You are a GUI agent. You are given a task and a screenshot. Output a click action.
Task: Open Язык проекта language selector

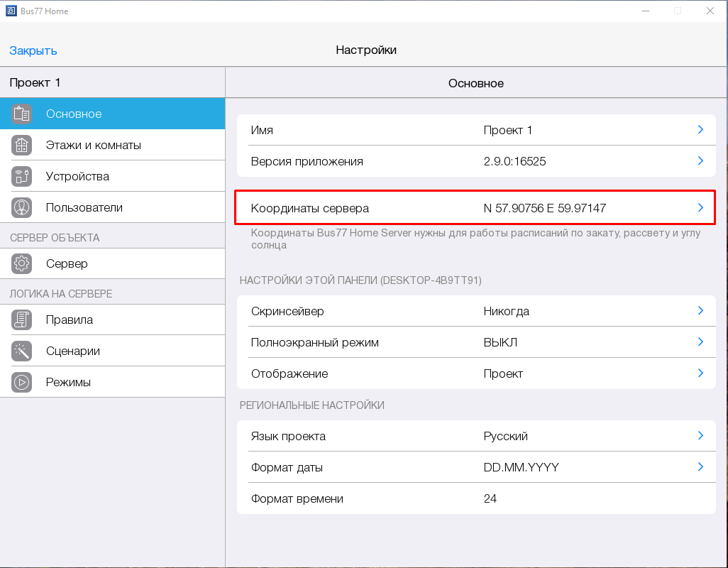pos(475,436)
